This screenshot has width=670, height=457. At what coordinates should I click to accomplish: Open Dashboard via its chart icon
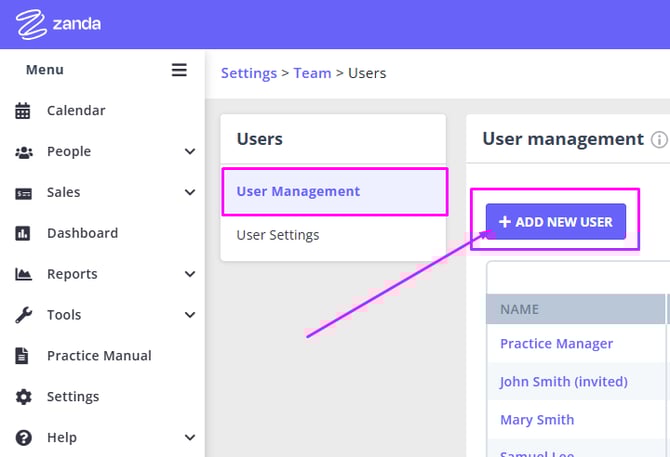click(23, 233)
